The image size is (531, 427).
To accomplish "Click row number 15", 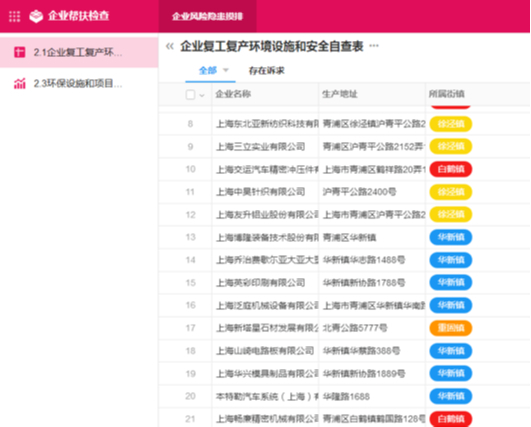I will point(190,283).
